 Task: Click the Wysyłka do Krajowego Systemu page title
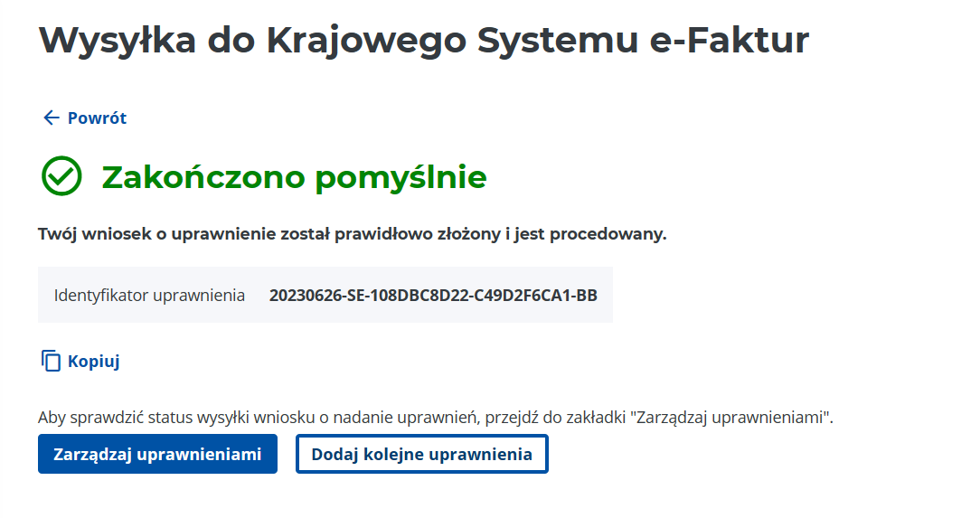[423, 40]
